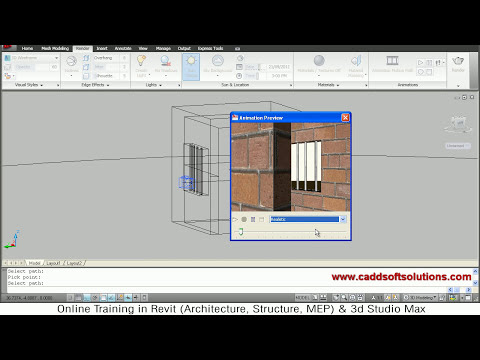Click the Unnamed UCS label under ViewCube
Image resolution: width=480 pixels, height=360 pixels.
(458, 146)
